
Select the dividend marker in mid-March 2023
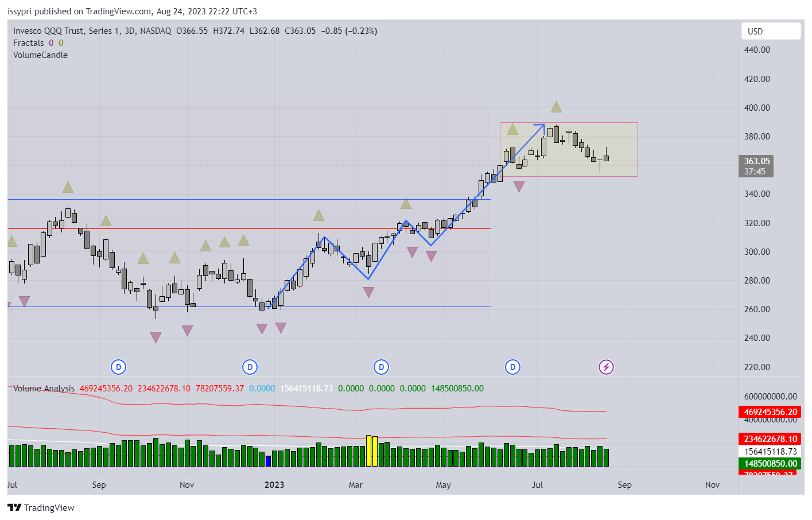coord(381,367)
